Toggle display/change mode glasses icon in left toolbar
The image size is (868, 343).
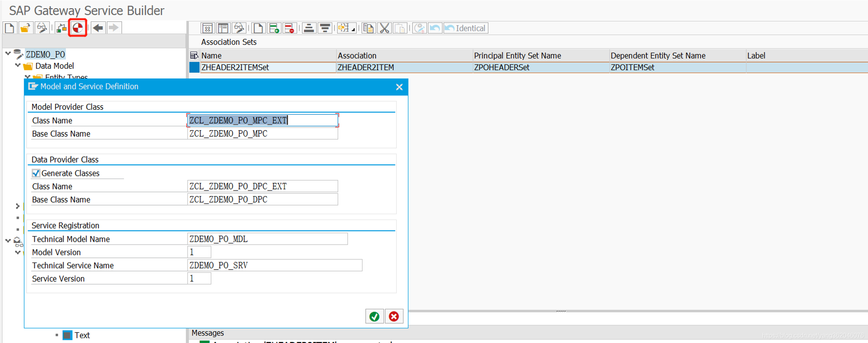tap(41, 28)
